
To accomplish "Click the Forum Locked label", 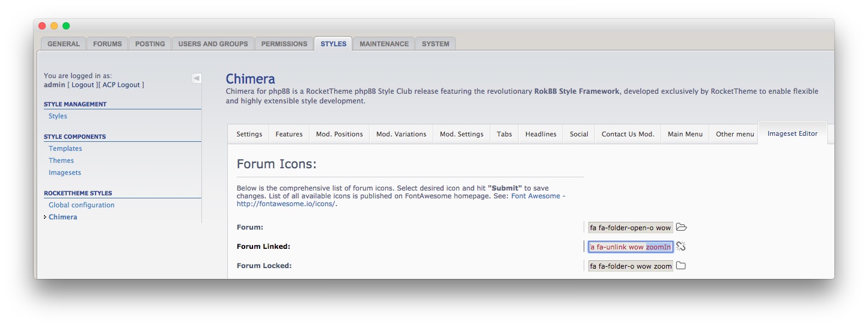I will (264, 266).
